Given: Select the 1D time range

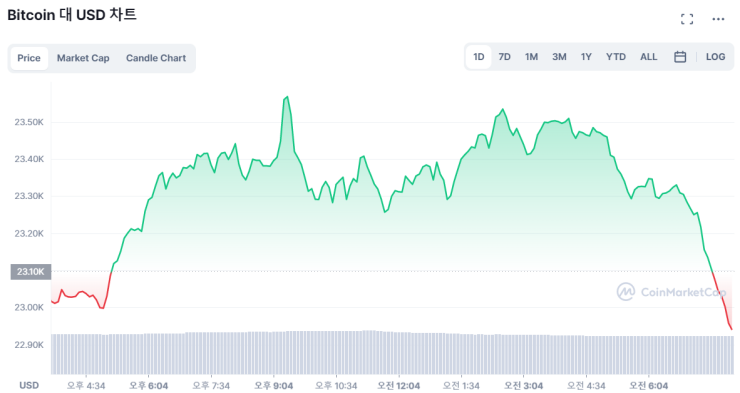Looking at the screenshot, I should click(479, 57).
